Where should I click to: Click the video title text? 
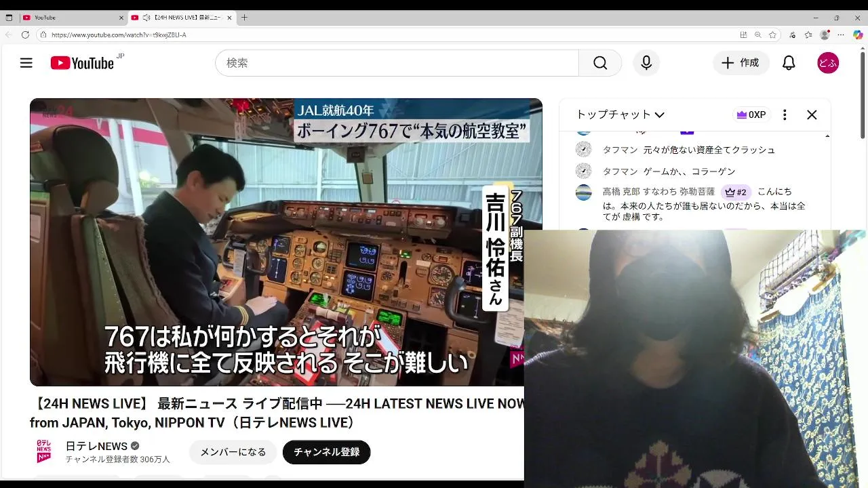277,413
